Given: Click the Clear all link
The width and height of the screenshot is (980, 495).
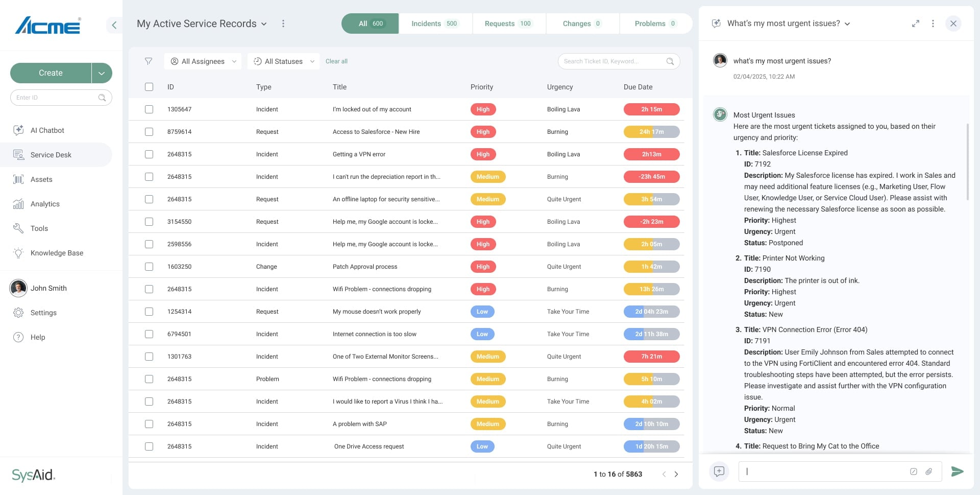Looking at the screenshot, I should click(336, 61).
